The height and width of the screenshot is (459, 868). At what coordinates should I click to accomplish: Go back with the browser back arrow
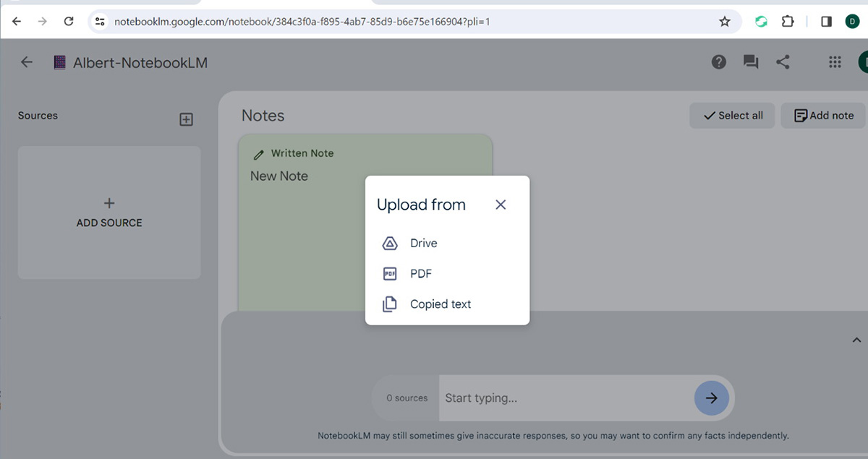[17, 22]
